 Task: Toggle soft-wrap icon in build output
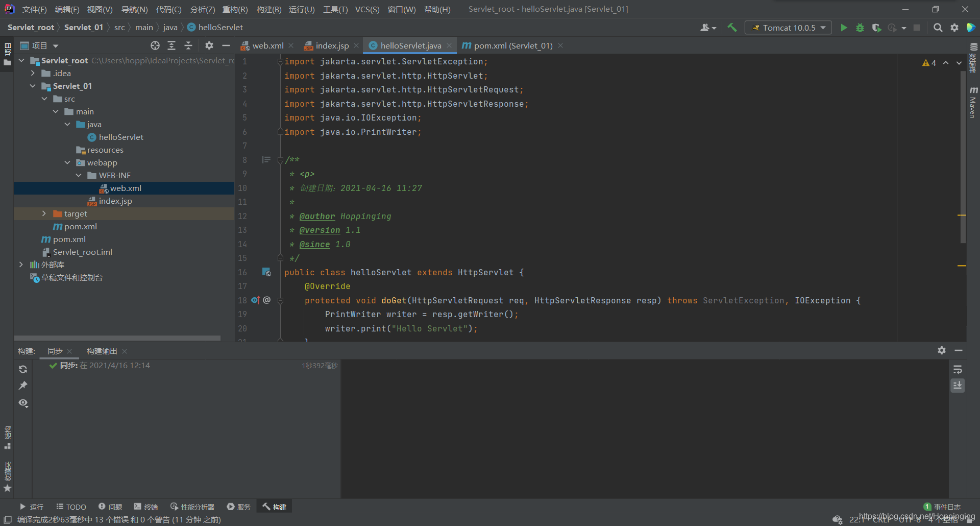[x=958, y=369]
